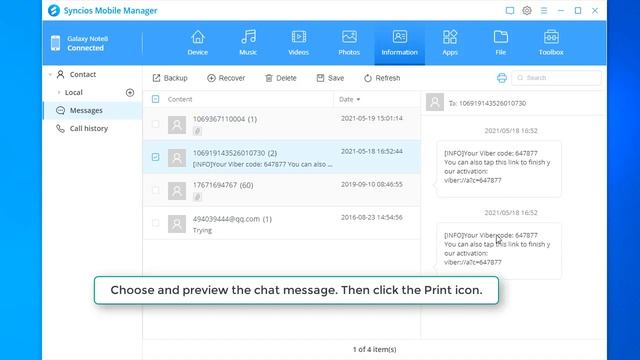Delete the selected message
640x360 pixels.
(280, 78)
